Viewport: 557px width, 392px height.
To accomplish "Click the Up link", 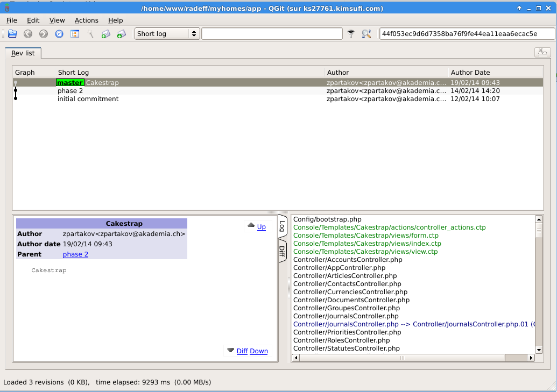I will coord(262,227).
